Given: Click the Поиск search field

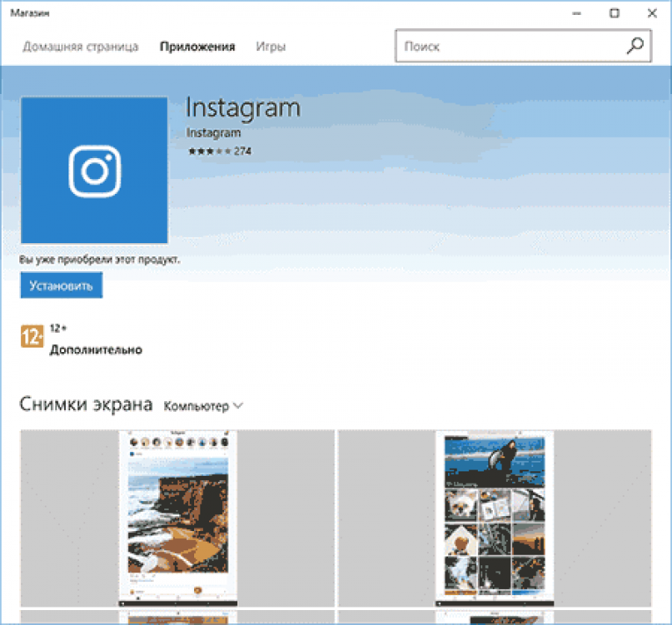Looking at the screenshot, I should coord(524,46).
